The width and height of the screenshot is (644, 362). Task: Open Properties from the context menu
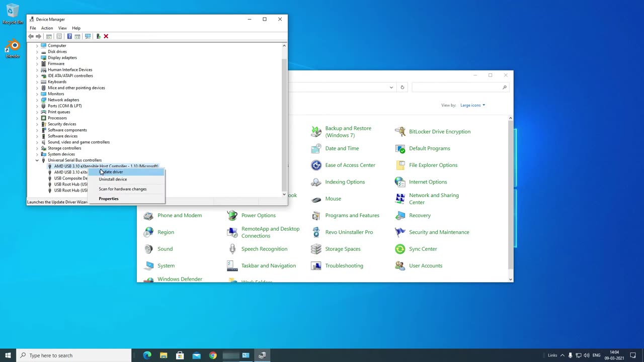126,199
